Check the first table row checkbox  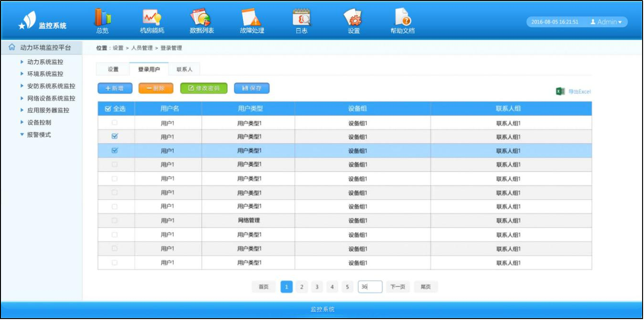114,123
